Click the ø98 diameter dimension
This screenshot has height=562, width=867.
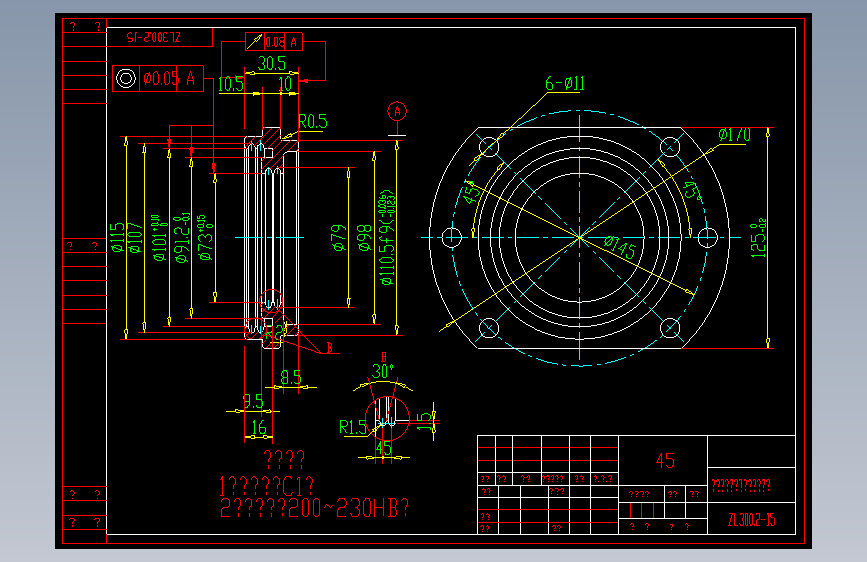tap(364, 238)
